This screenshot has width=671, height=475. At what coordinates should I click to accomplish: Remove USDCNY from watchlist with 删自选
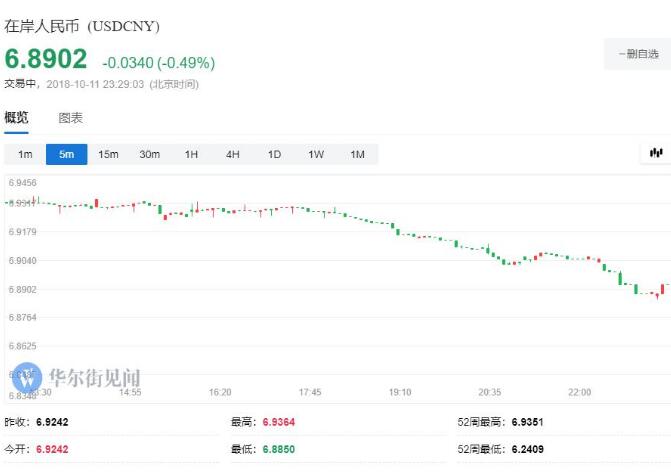coord(637,54)
